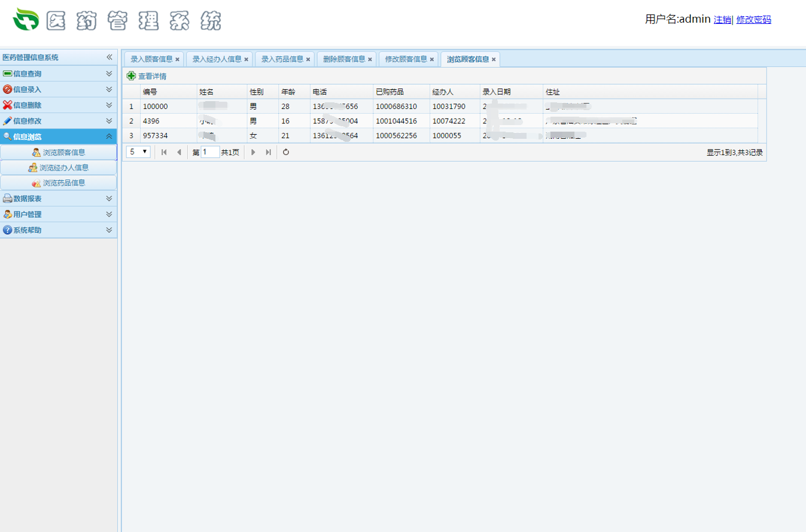Image resolution: width=806 pixels, height=532 pixels.
Task: Collapse the 信息浏览 accordion panel
Action: point(109,136)
